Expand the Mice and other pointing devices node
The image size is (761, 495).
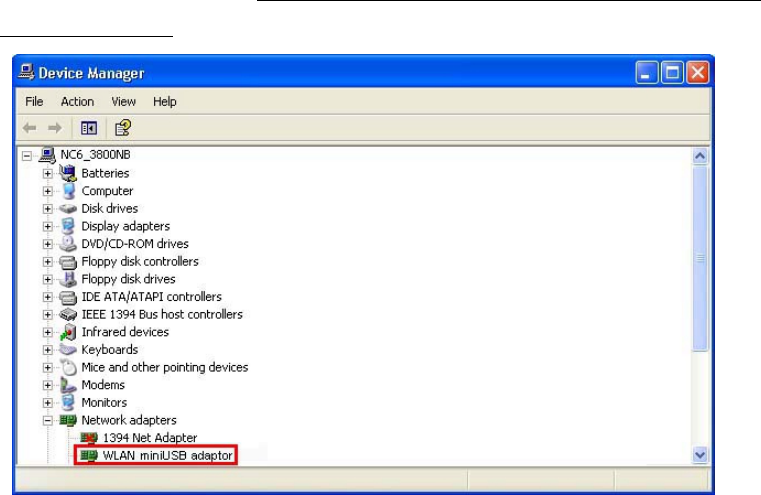(x=48, y=367)
